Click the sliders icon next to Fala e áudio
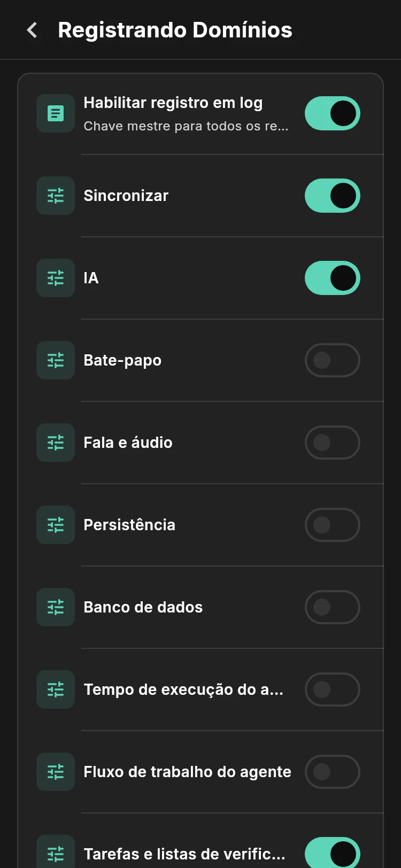The image size is (401, 868). click(x=56, y=443)
